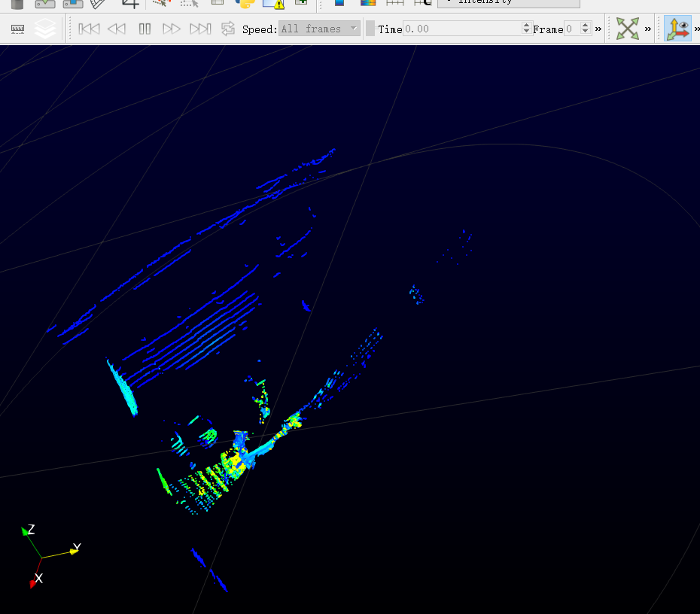
Task: Reset camera with the green arrows icon
Action: (x=627, y=29)
